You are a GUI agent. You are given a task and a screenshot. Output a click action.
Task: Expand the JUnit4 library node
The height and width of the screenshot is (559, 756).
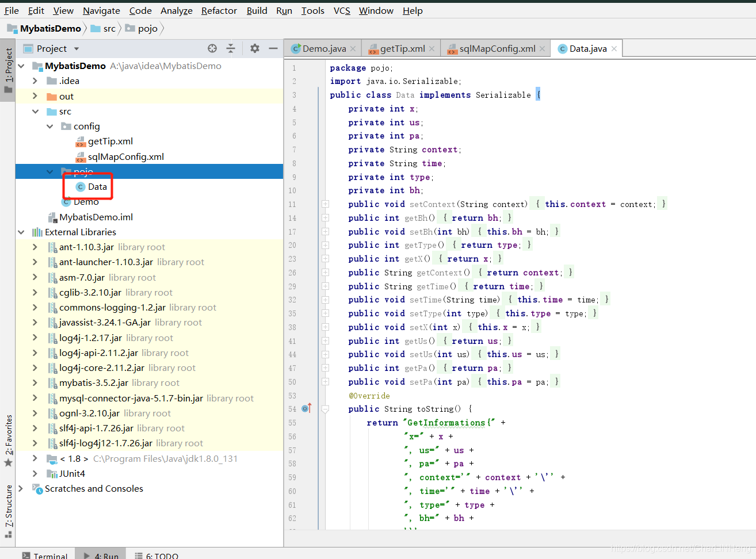coord(35,473)
